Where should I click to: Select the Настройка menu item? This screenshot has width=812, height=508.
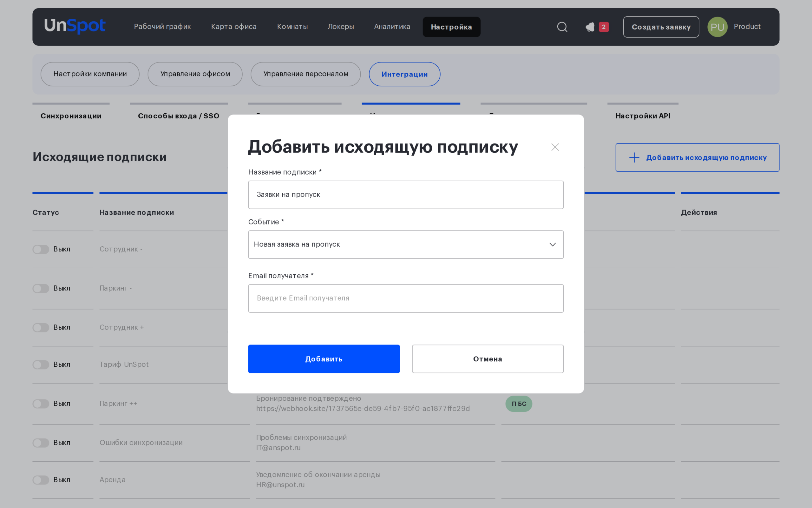tap(451, 27)
